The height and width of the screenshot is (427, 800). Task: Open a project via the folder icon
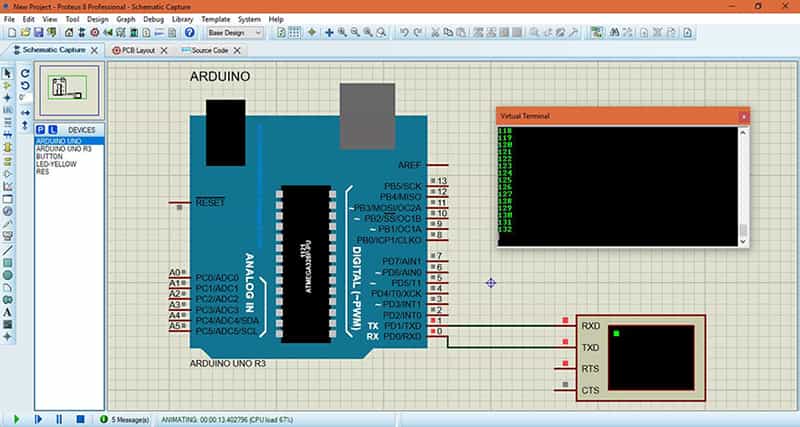pyautogui.click(x=25, y=33)
